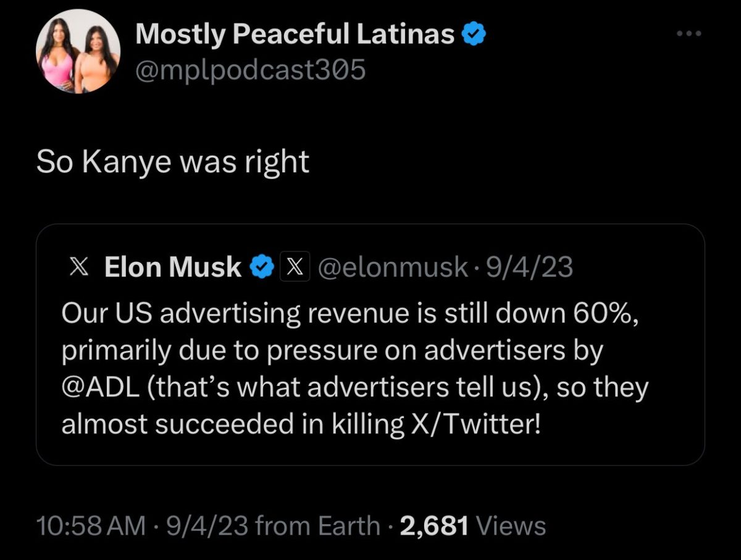Open the 2,681 Views count
741x560 pixels.
tap(435, 526)
